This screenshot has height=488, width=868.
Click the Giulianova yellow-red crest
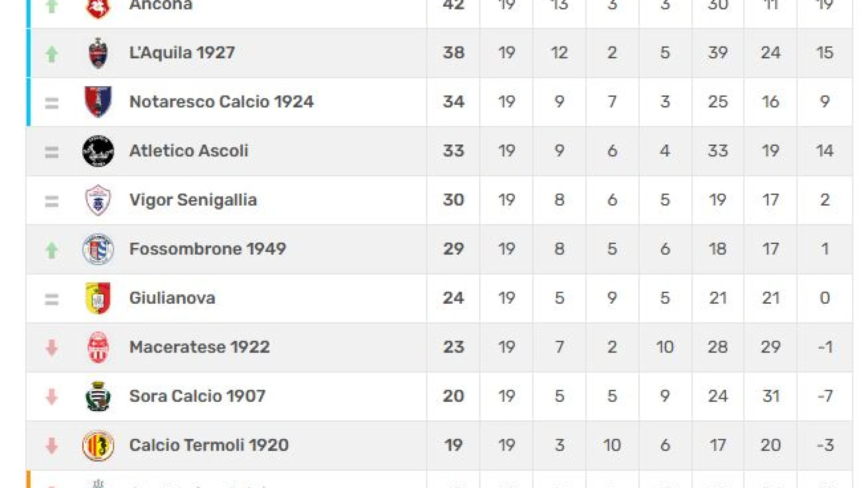coord(98,298)
